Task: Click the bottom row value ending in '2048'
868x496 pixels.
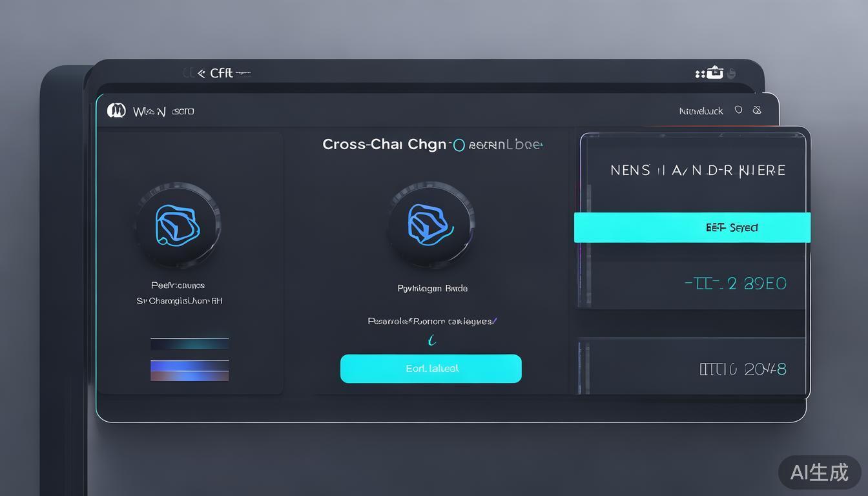Action: [x=743, y=369]
